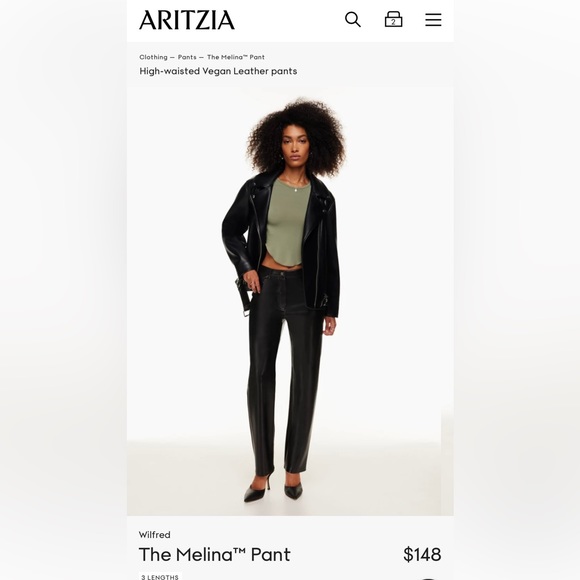This screenshot has height=580, width=580.
Task: Go home via the ARITZIA logo
Action: (x=187, y=20)
